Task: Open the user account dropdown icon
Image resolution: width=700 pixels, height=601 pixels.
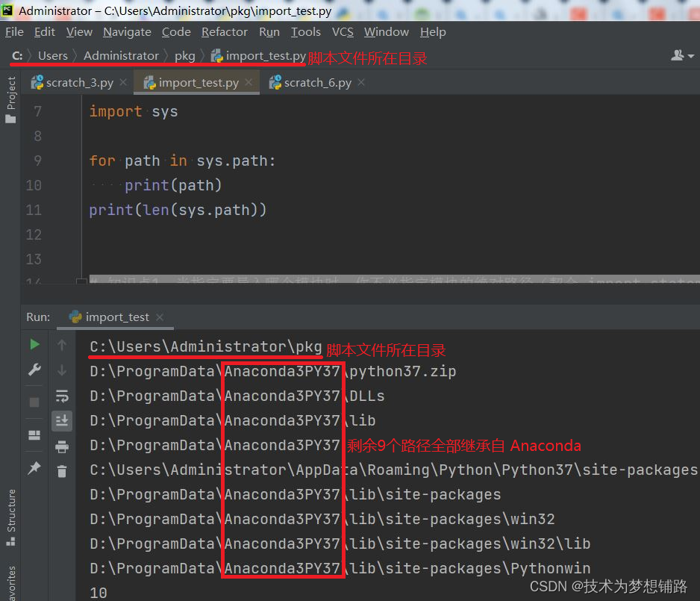Action: [682, 55]
